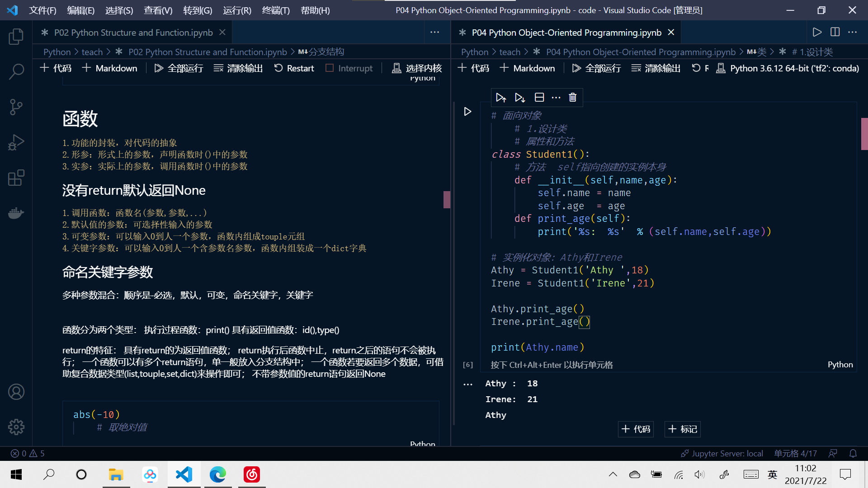Open the Extensions view
The height and width of the screenshot is (488, 868).
point(16,178)
